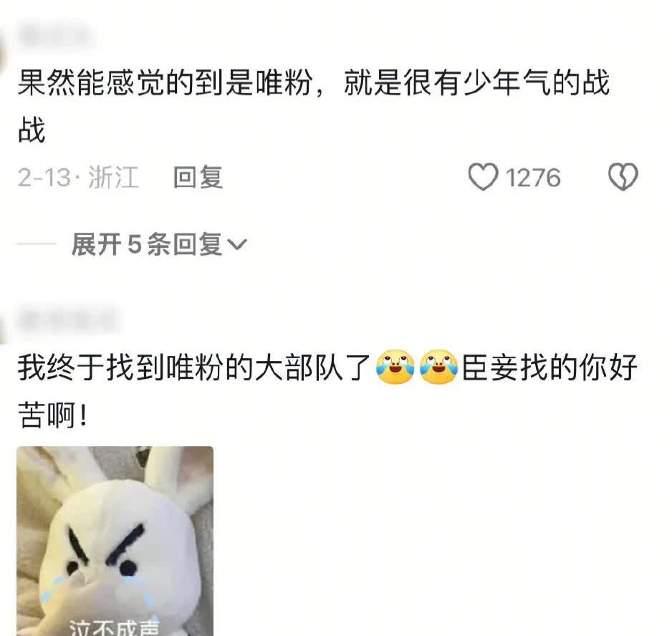Viewport: 672px width, 636px height.
Task: Tap first comment text about 唯粉 少年气
Action: (313, 105)
